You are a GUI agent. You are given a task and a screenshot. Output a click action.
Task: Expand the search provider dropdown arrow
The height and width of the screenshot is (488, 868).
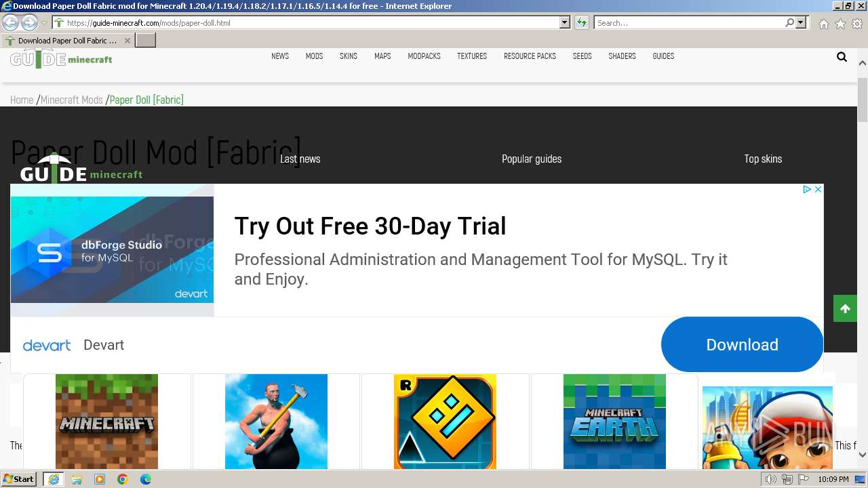(x=801, y=22)
